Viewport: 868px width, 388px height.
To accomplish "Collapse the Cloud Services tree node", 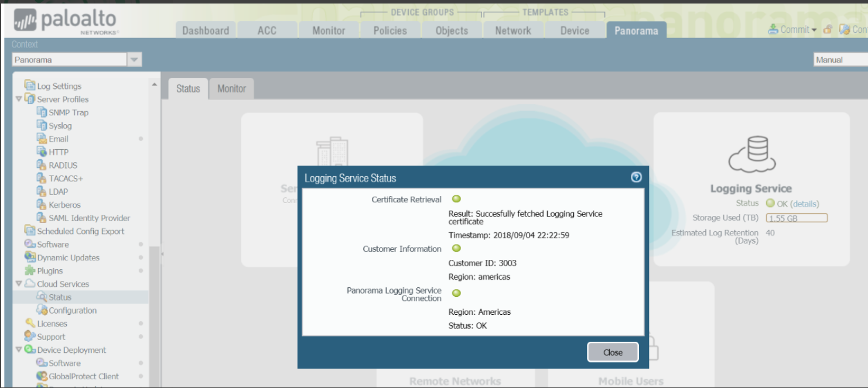I will pyautogui.click(x=19, y=284).
